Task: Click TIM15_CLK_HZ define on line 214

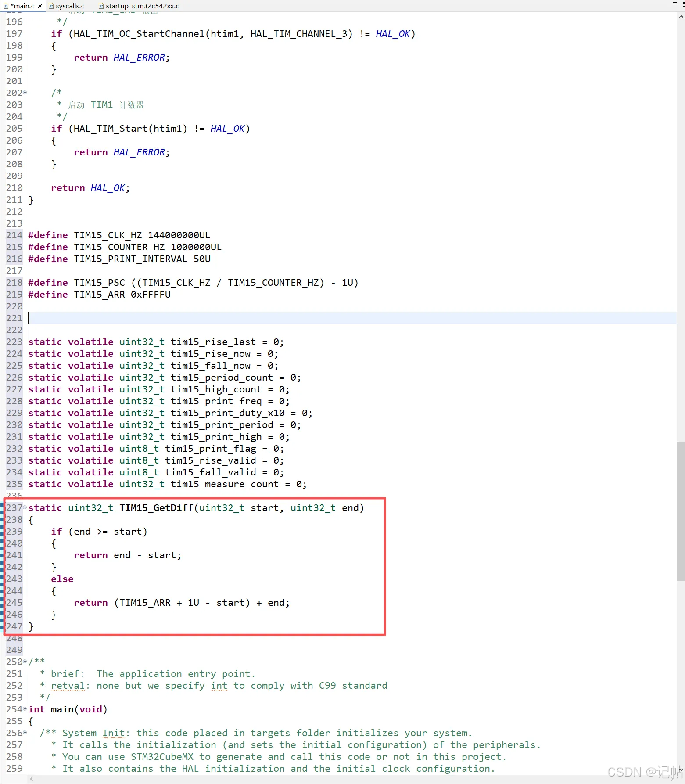Action: click(108, 235)
